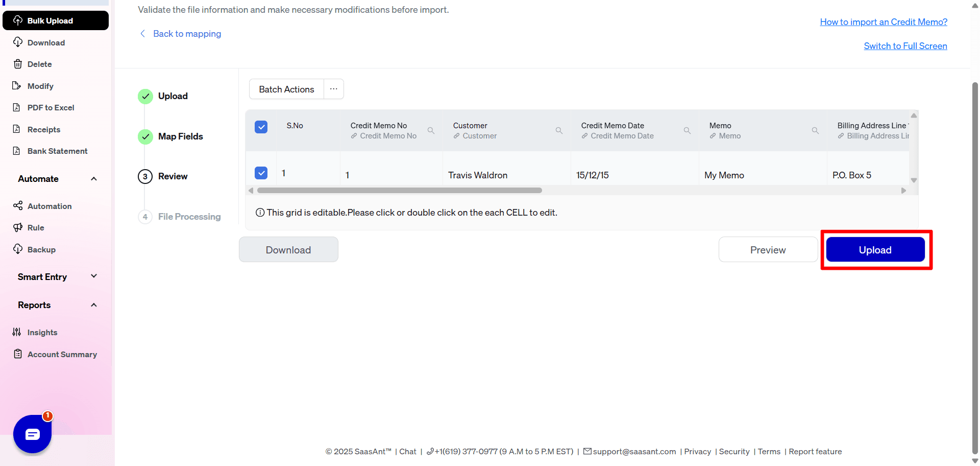
Task: Go Back to mapping
Action: tap(187, 34)
